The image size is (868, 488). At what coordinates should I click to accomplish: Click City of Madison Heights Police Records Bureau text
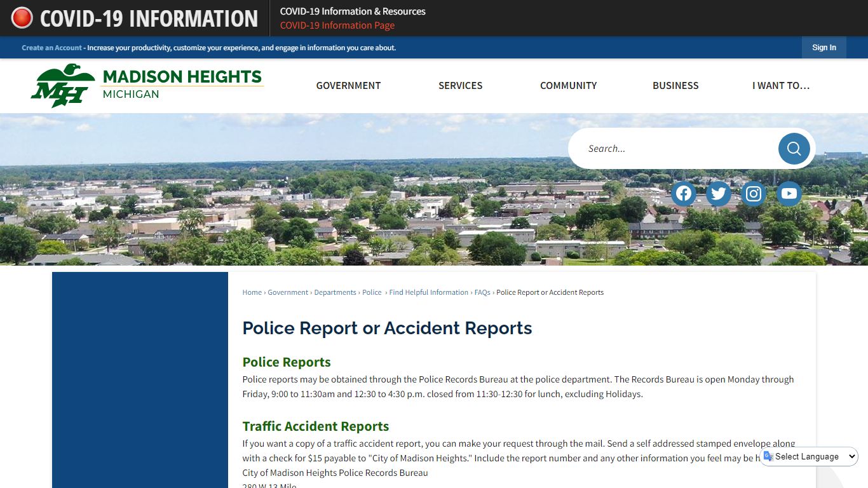(x=335, y=473)
